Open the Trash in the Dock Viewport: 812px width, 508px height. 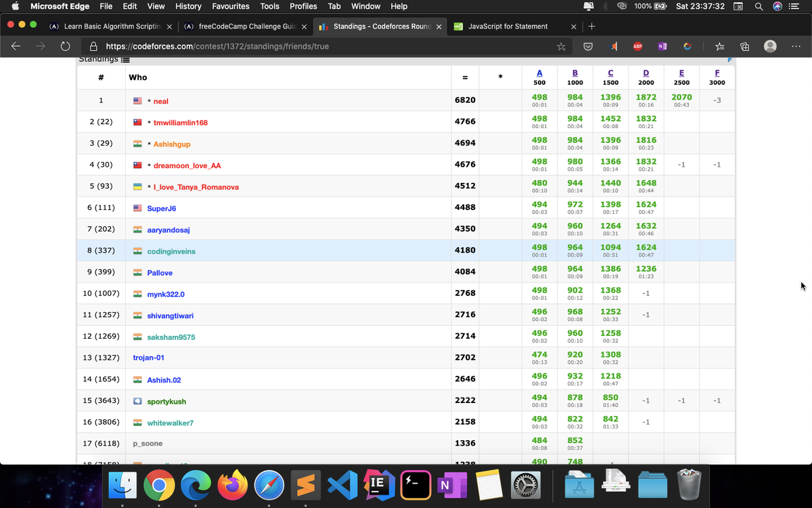point(689,485)
